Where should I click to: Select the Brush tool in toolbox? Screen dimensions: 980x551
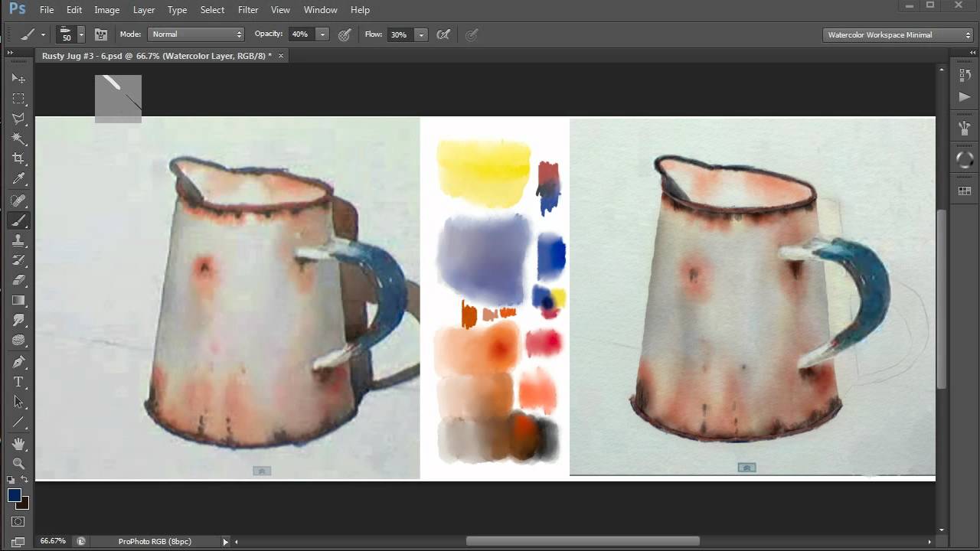[x=18, y=221]
